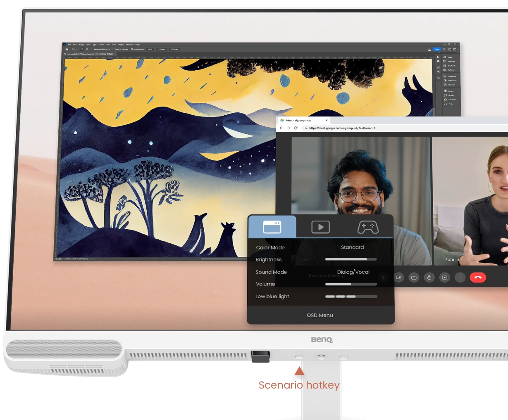Screen dimensions: 508x420
Task: Toggle the camera in Google Meet
Action: pos(398,278)
